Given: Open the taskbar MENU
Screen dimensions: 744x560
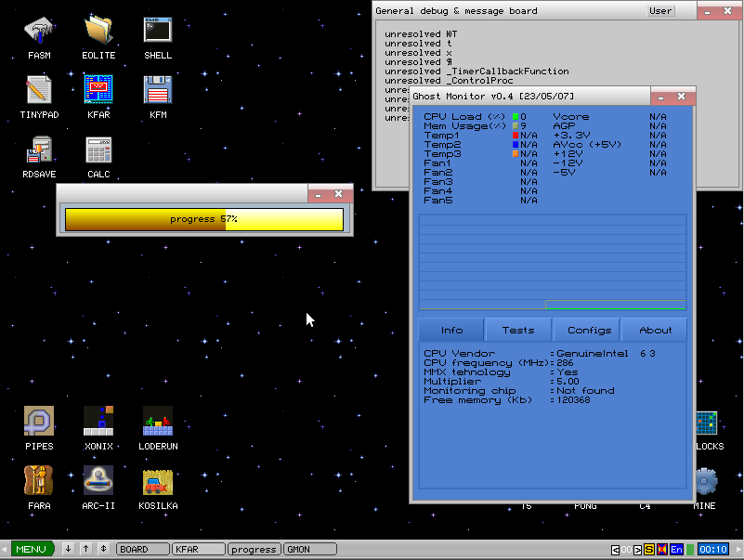Looking at the screenshot, I should (33, 549).
